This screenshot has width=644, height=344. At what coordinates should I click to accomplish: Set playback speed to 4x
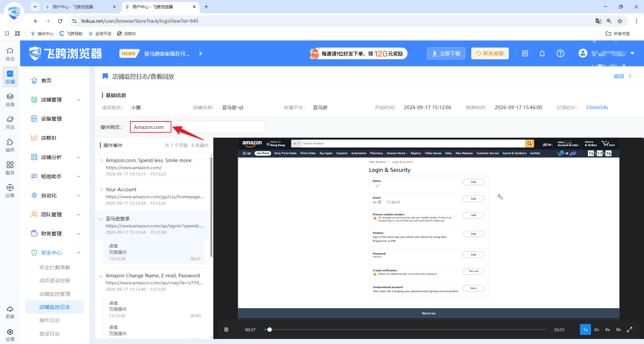tap(607, 330)
